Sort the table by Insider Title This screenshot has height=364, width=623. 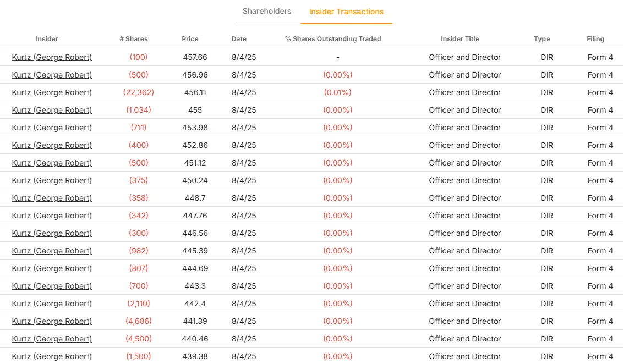coord(460,39)
